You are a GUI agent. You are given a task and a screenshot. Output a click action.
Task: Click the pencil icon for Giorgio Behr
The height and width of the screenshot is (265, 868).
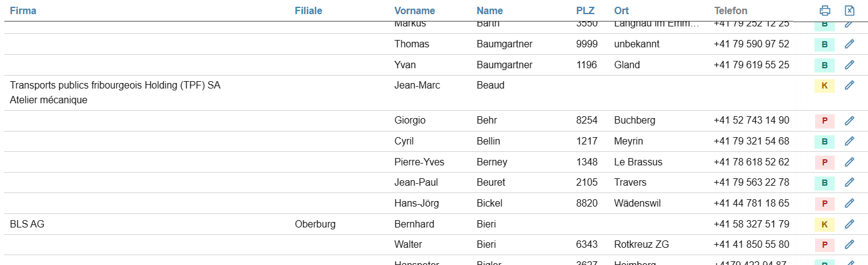click(x=850, y=121)
